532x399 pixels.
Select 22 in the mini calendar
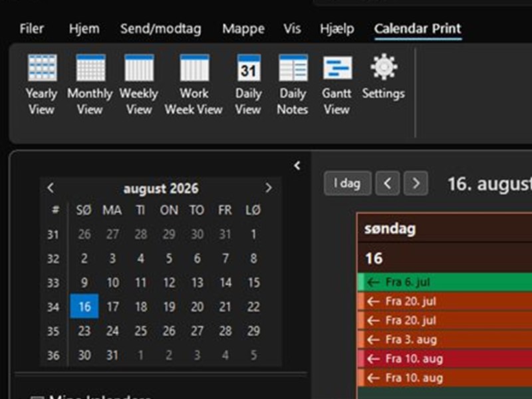click(253, 307)
